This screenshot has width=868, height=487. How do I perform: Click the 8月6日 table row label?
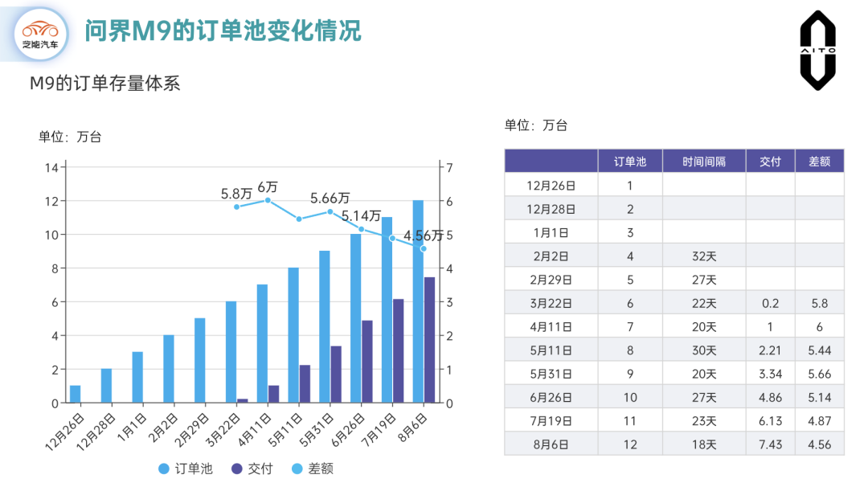pyautogui.click(x=551, y=444)
